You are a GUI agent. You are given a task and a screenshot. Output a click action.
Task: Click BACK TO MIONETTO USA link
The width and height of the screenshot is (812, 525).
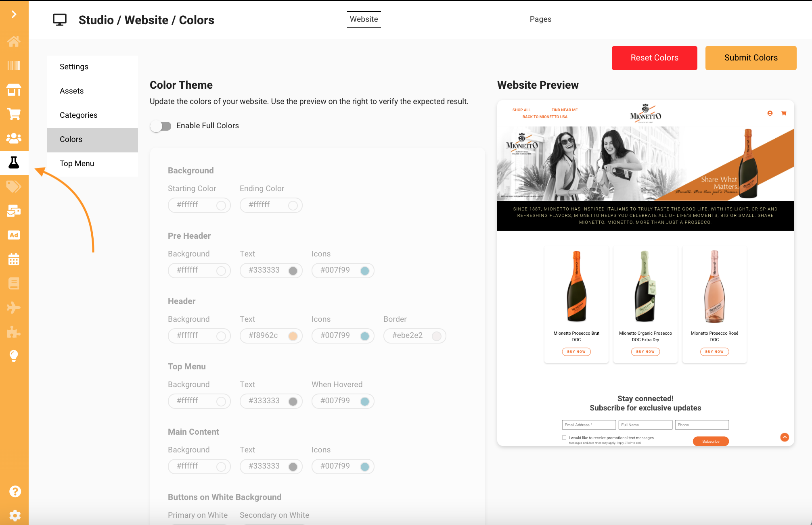point(545,117)
